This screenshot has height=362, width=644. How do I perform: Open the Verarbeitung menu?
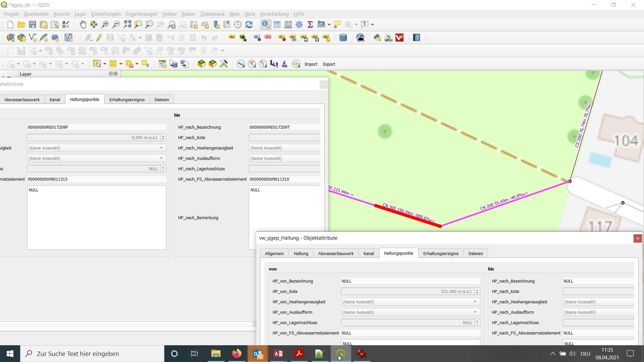[274, 14]
